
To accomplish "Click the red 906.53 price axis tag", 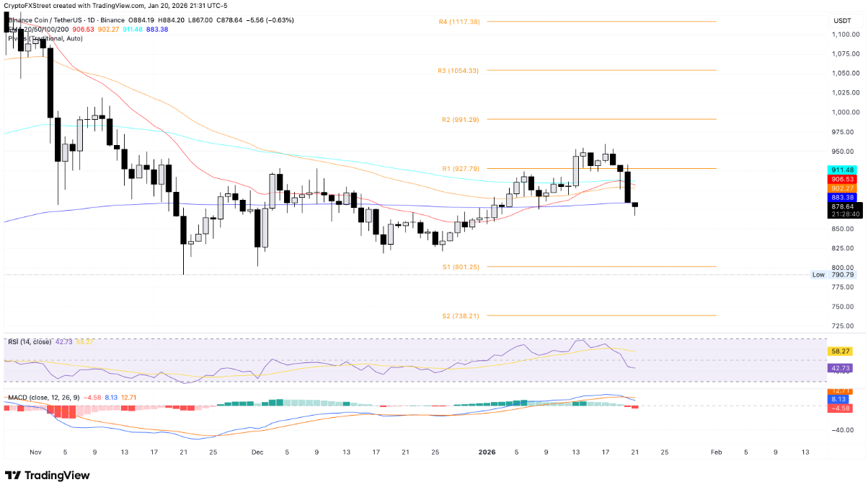I will click(x=841, y=179).
